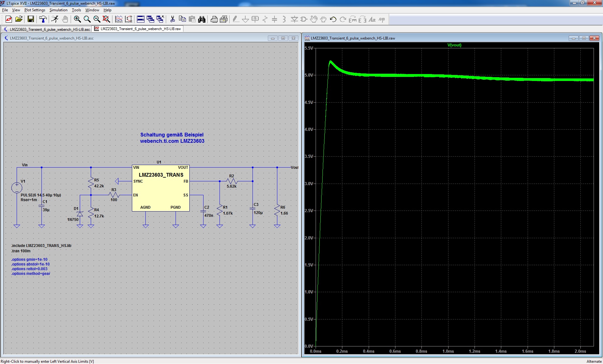Zoom in with the plus magnifier

pyautogui.click(x=77, y=19)
